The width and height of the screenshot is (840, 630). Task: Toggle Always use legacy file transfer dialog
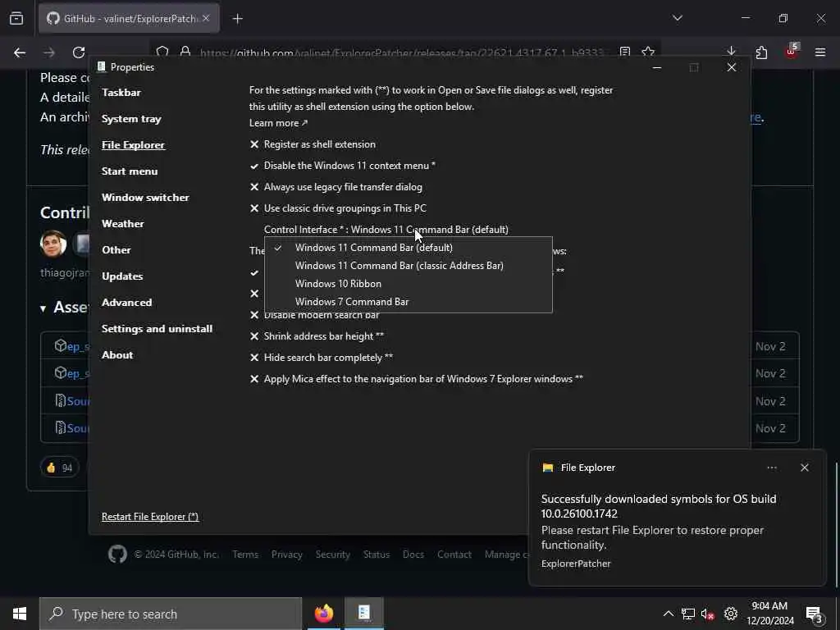(x=336, y=188)
